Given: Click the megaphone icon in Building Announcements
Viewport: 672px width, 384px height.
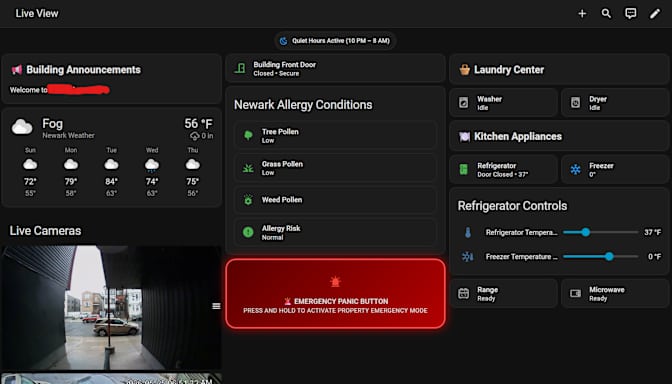Looking at the screenshot, I should click(17, 69).
